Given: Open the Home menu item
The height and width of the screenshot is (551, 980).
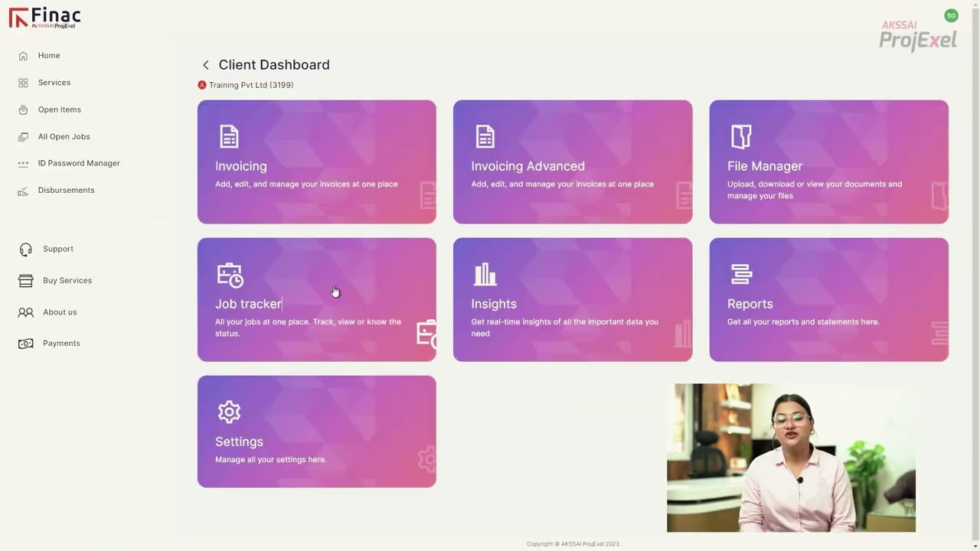Looking at the screenshot, I should tap(49, 56).
